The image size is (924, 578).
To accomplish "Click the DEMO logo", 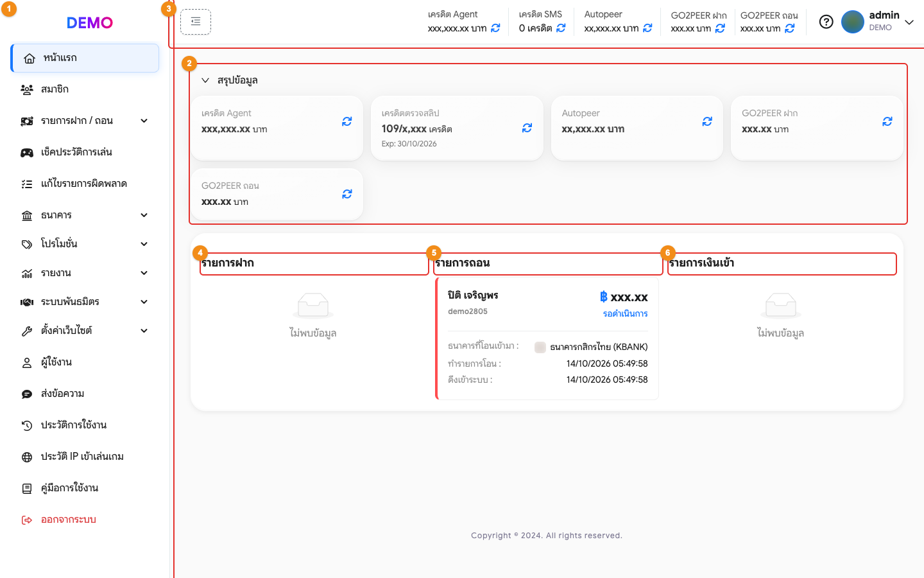I will [x=90, y=22].
